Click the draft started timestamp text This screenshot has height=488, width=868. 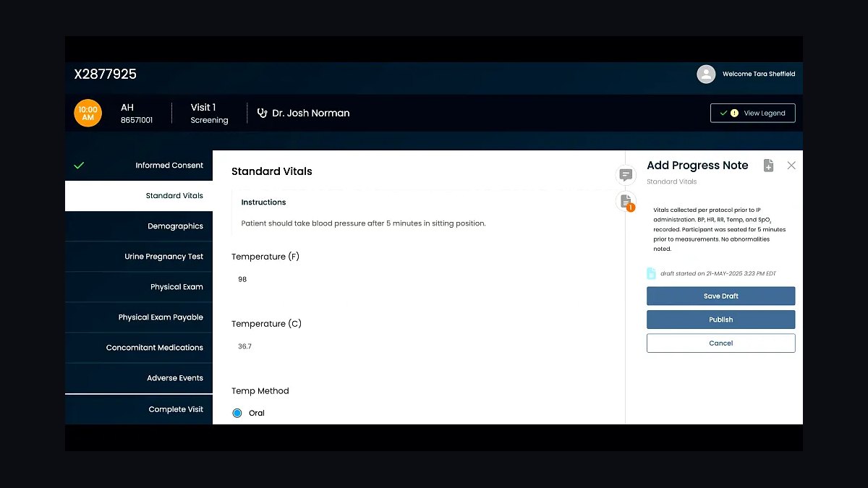[718, 274]
